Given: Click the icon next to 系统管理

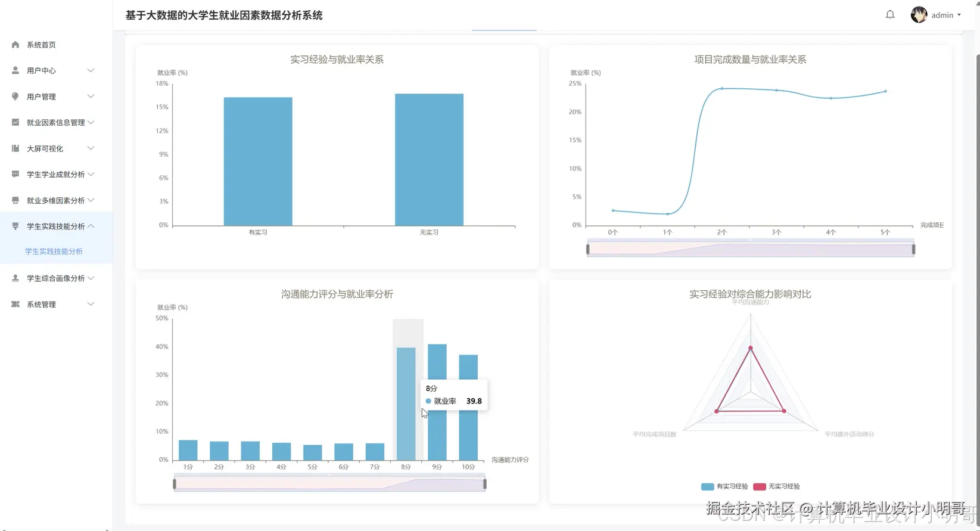Looking at the screenshot, I should (15, 304).
